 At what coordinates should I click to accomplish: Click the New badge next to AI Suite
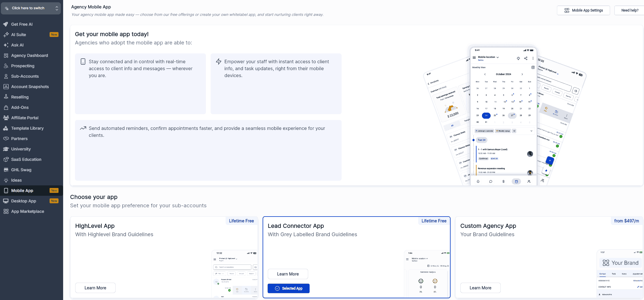click(x=54, y=35)
